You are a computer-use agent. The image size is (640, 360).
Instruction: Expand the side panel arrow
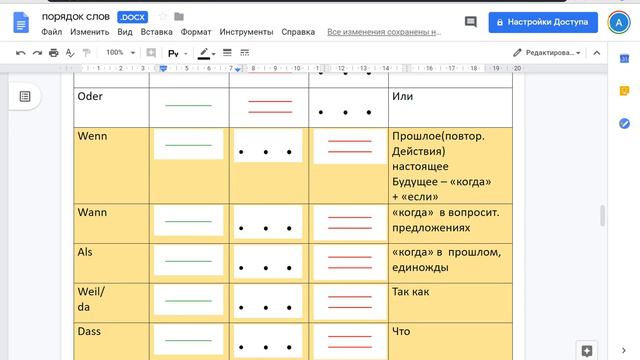pos(624,350)
